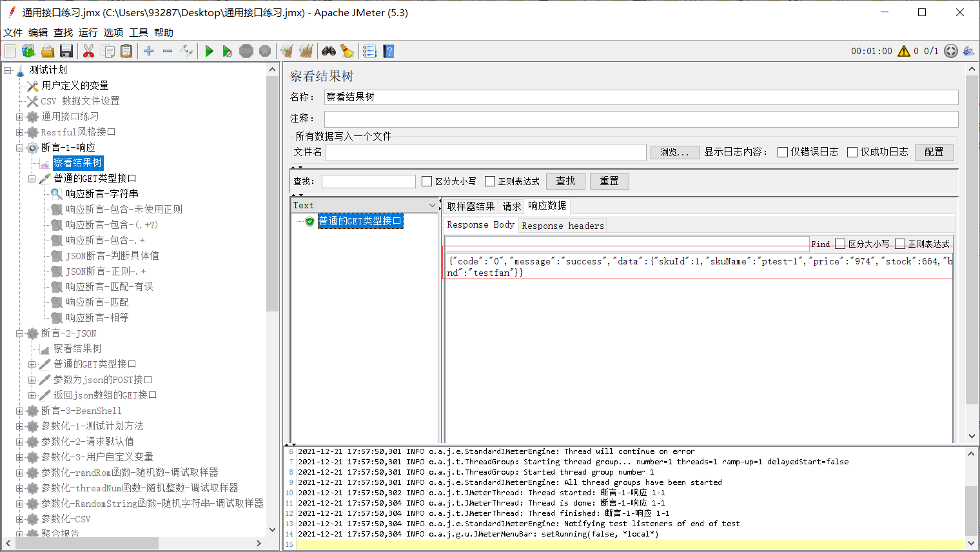This screenshot has width=980, height=552.
Task: Clear all results with double-broom icon
Action: click(x=306, y=51)
